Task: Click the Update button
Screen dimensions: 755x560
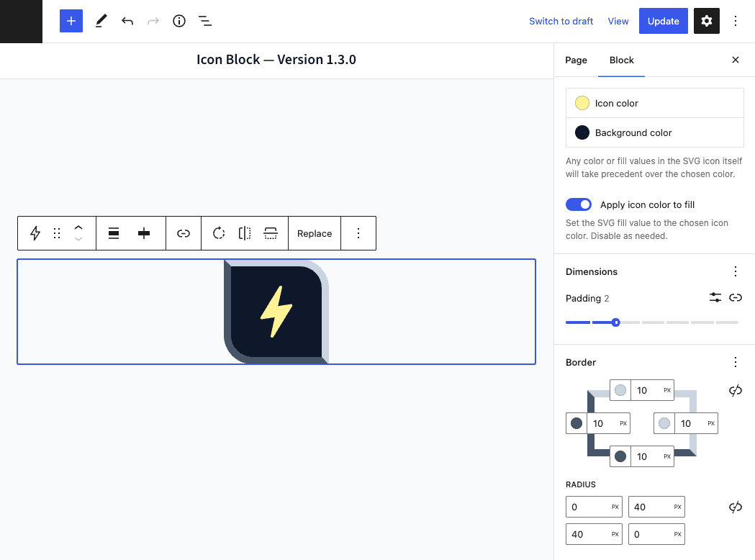Action: pyautogui.click(x=663, y=21)
